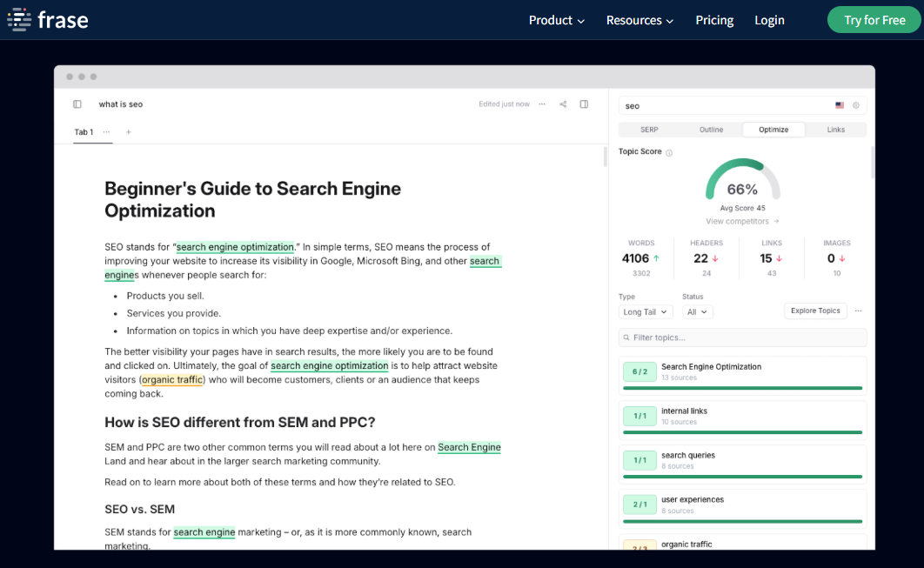Click the internal links progress bar
The height and width of the screenshot is (568, 924).
point(742,432)
